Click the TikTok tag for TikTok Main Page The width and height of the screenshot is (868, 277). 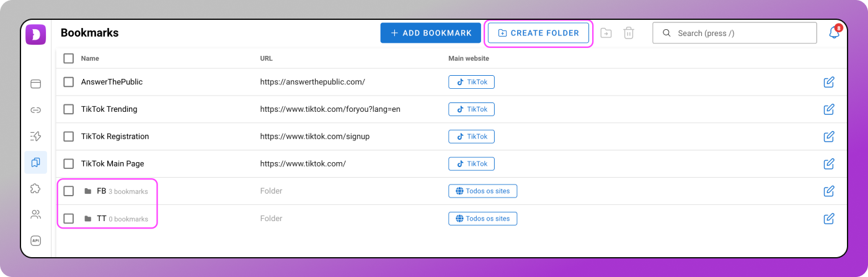tap(472, 164)
